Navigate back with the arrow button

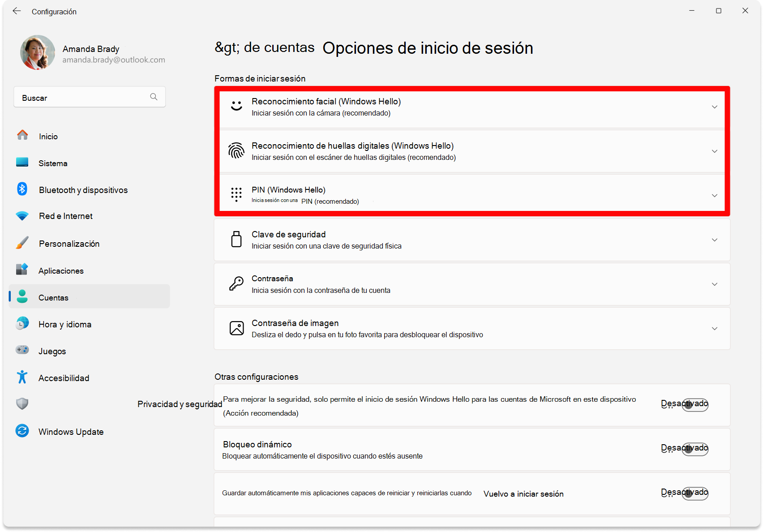17,11
